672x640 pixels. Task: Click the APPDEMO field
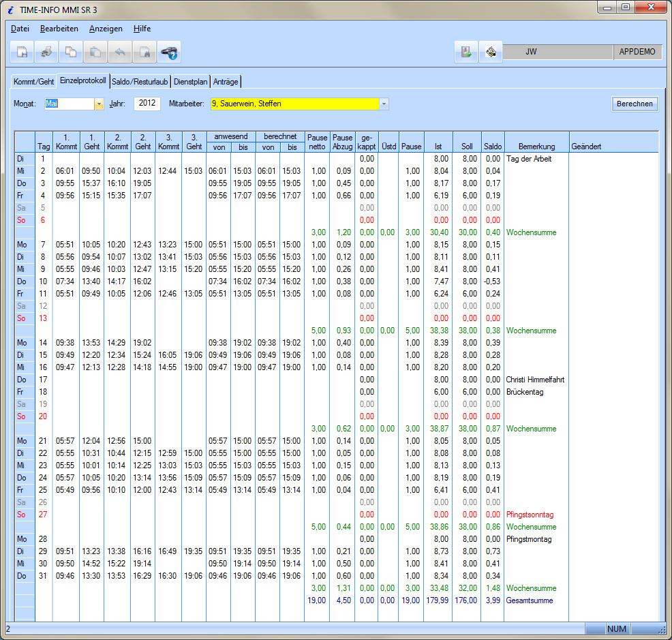[637, 52]
